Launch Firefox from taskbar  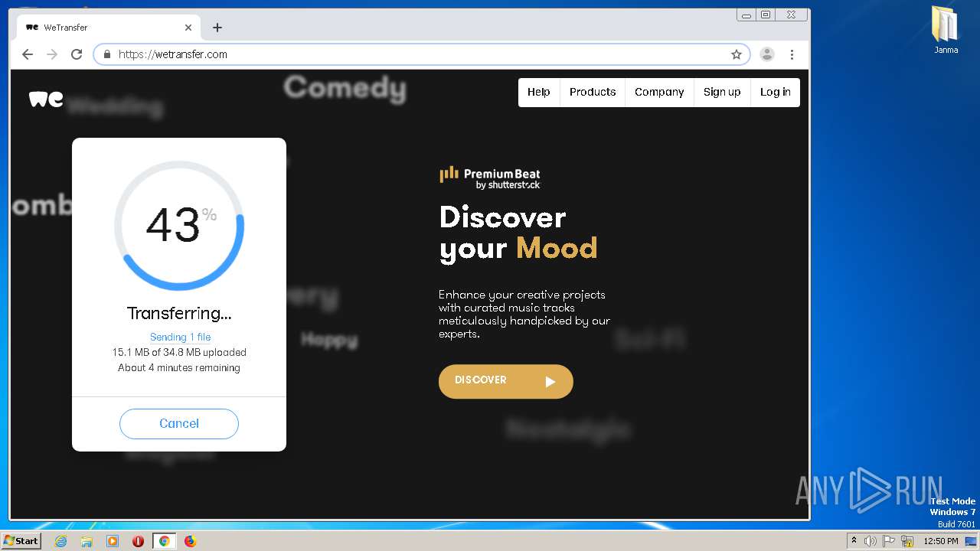(x=190, y=541)
